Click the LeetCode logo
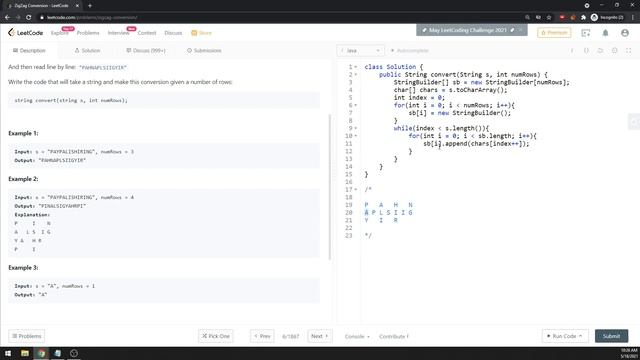640x360 pixels. (25, 33)
